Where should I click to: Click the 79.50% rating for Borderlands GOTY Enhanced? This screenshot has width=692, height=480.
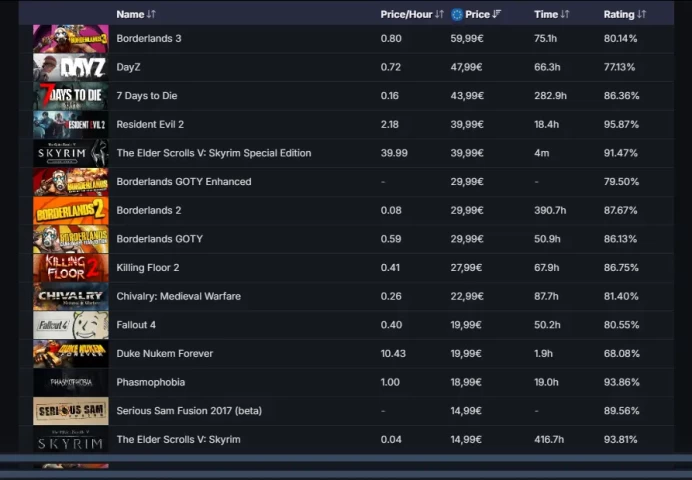[x=621, y=182]
